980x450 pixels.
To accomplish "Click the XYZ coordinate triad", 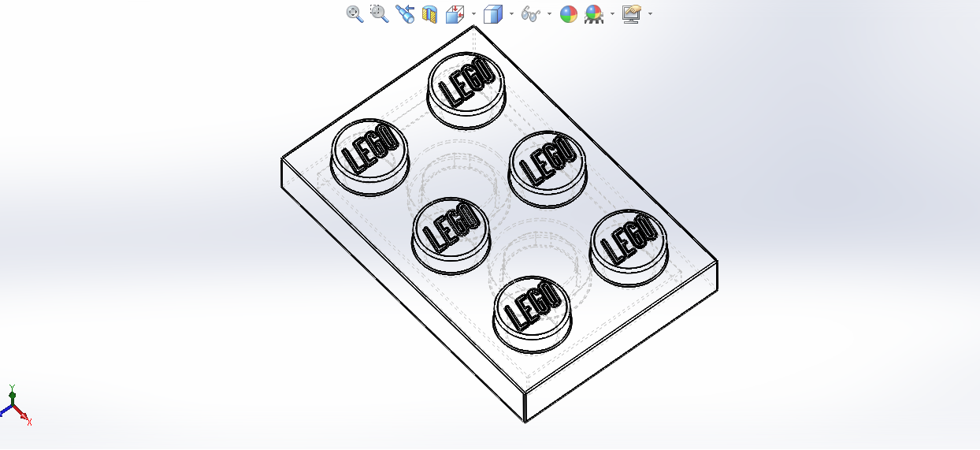I will tap(16, 405).
